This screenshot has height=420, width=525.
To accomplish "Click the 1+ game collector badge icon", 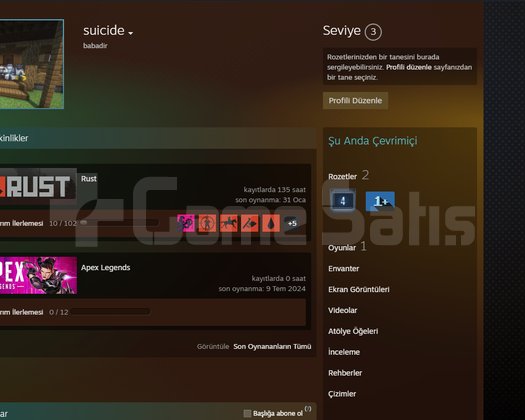I will coord(380,201).
